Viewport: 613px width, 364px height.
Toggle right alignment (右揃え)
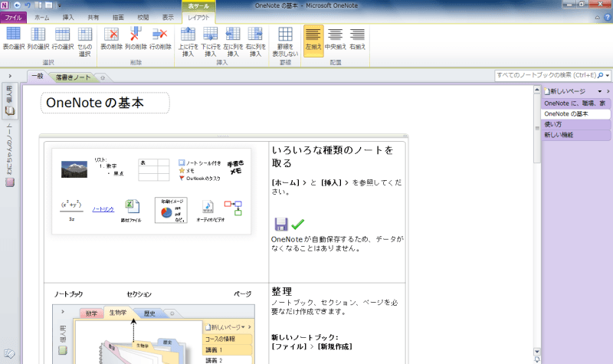[x=357, y=39]
